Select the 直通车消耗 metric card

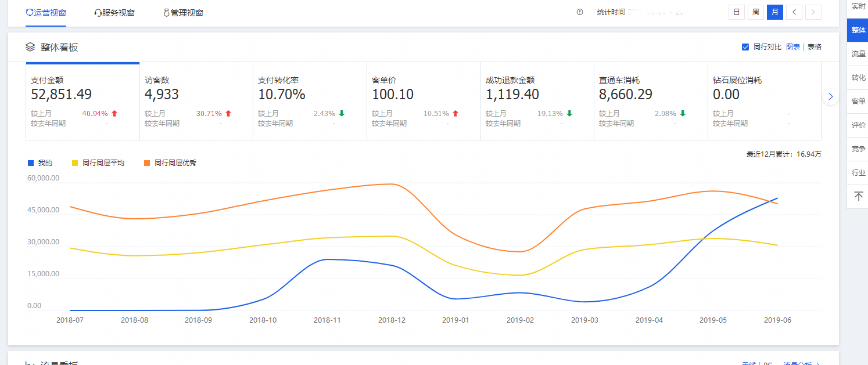650,102
